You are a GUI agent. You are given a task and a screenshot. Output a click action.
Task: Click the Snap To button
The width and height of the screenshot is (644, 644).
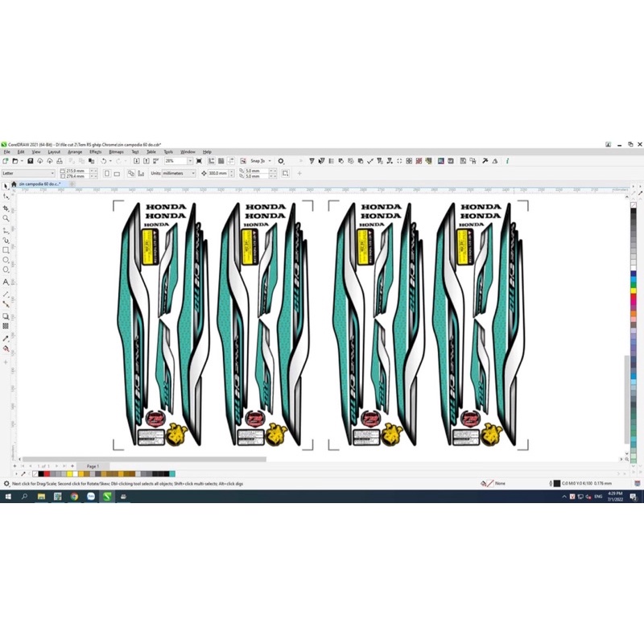253,161
